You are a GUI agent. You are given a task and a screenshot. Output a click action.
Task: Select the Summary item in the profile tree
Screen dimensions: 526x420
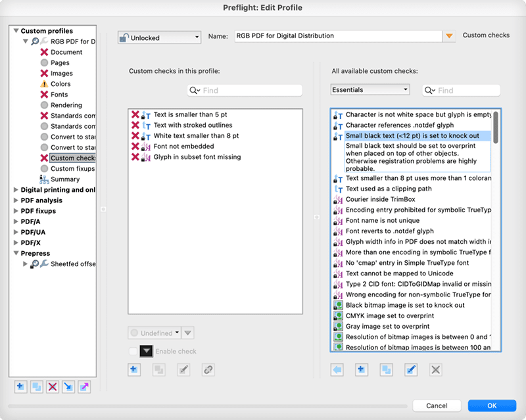65,179
